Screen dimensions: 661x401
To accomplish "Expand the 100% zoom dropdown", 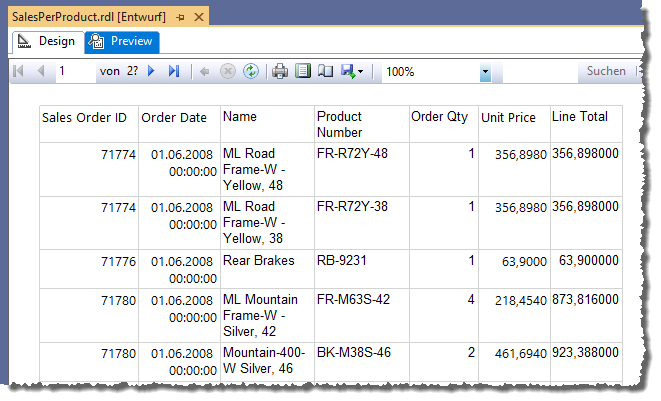I will click(485, 73).
